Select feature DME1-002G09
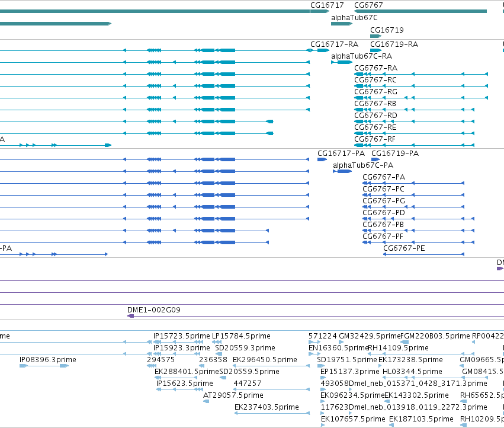 click(153, 310)
